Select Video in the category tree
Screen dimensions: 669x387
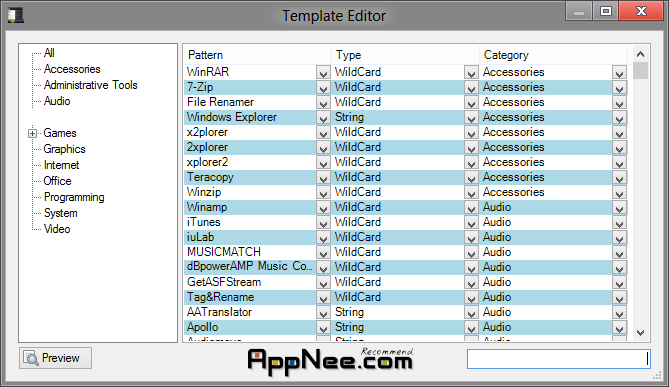(57, 229)
